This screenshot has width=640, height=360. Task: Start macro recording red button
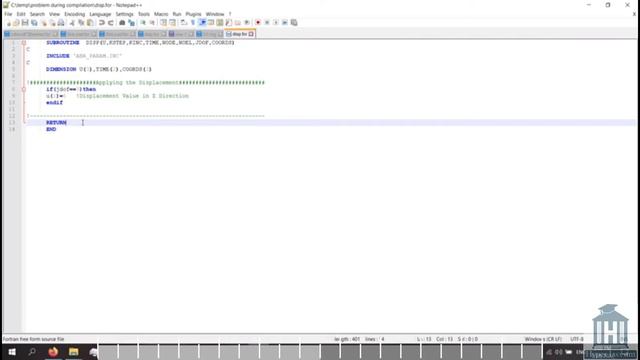click(258, 23)
